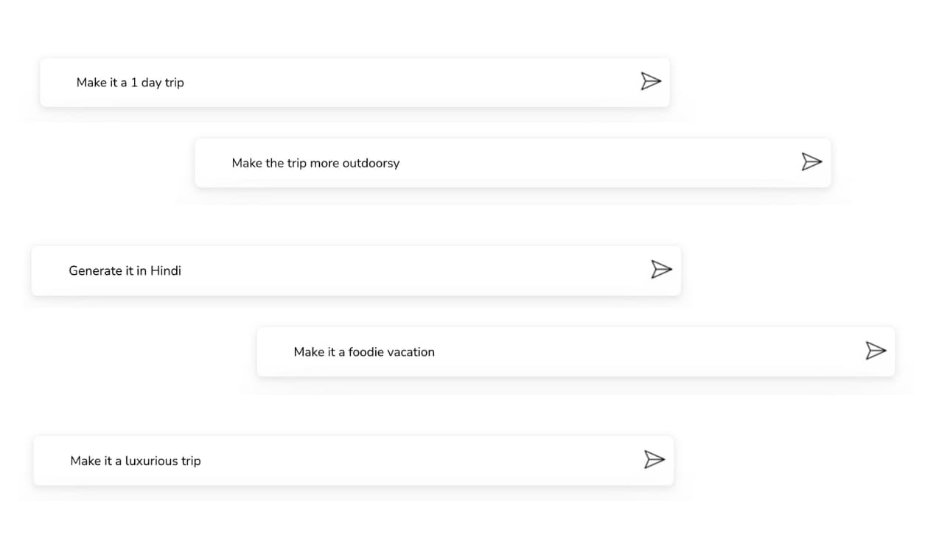Click send arrow for "more outdoorsy" prompt

pos(811,161)
